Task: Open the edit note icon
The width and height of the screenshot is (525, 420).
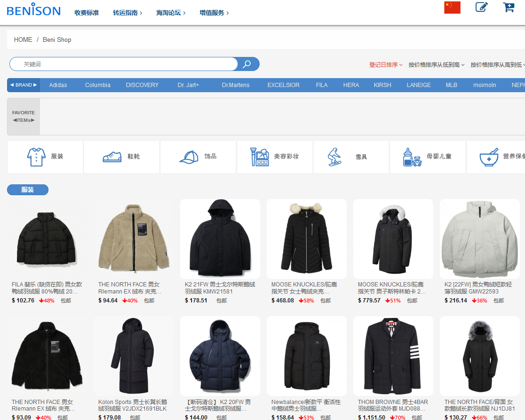Action: pyautogui.click(x=481, y=7)
